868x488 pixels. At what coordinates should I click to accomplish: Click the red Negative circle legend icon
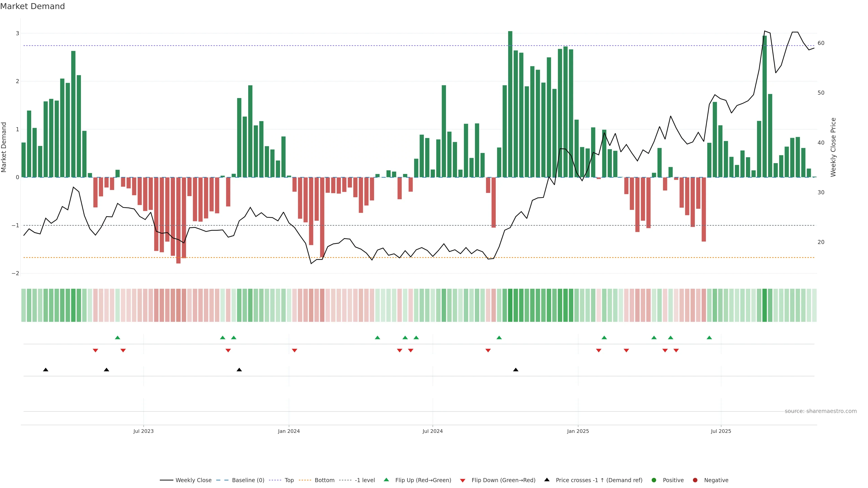(x=695, y=480)
